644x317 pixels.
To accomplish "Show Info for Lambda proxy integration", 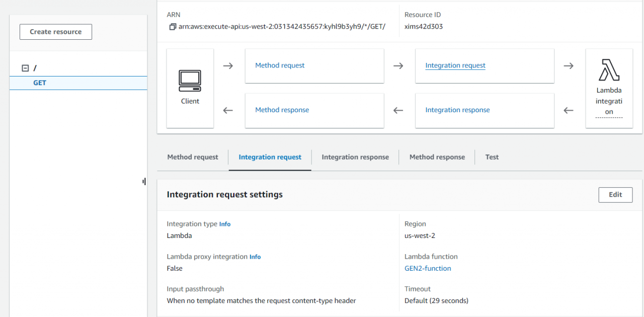I will [255, 257].
